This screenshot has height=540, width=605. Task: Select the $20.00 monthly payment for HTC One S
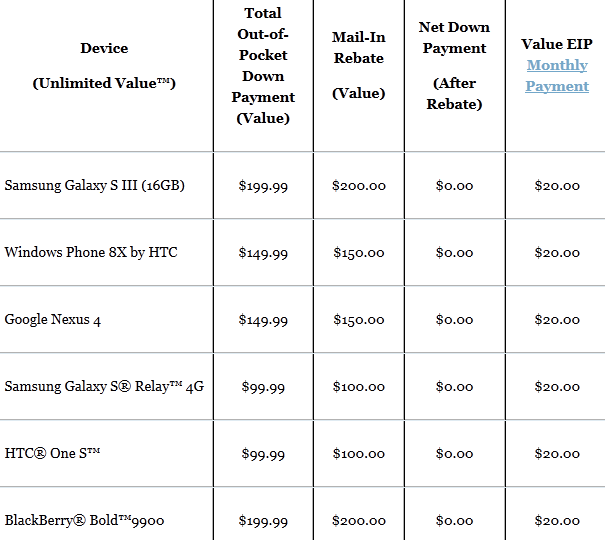click(557, 454)
